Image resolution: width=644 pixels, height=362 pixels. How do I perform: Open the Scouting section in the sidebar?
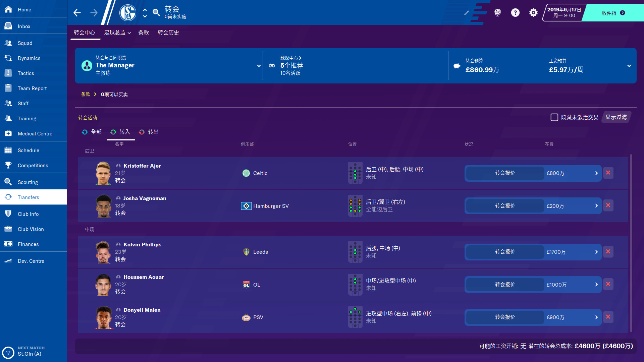pos(28,182)
